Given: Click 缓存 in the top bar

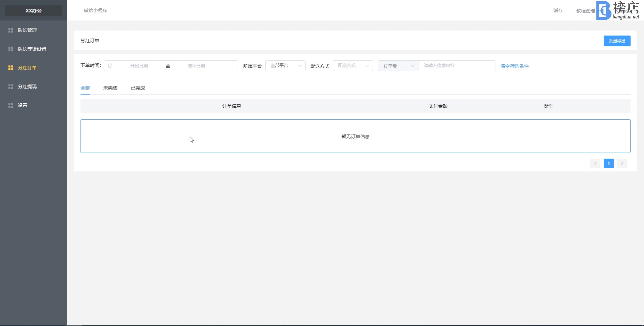Looking at the screenshot, I should pos(558,10).
